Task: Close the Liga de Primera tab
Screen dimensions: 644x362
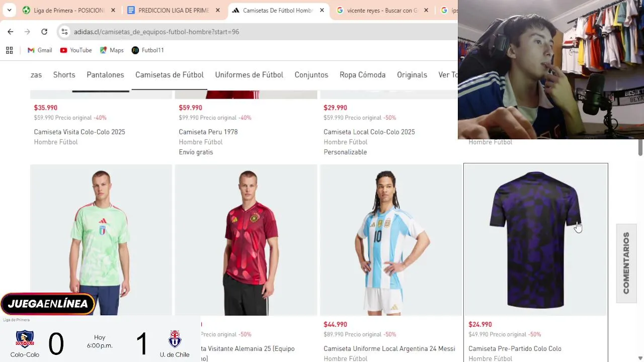Action: point(113,10)
